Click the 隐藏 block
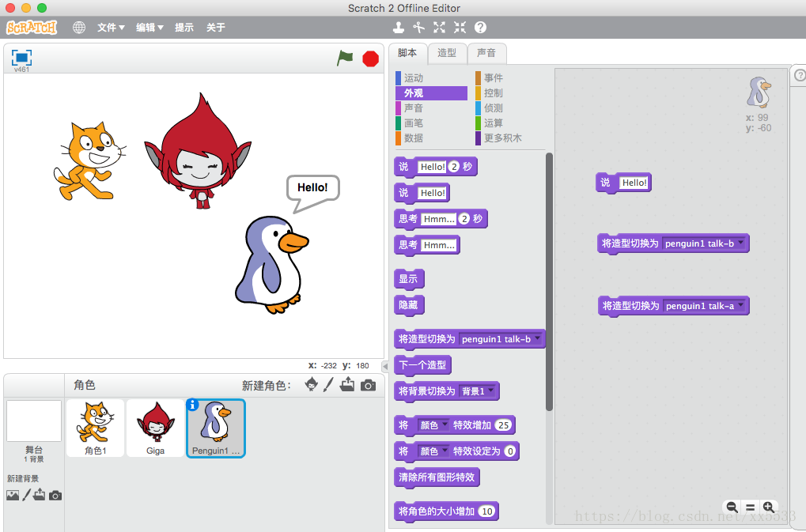This screenshot has height=532, width=806. [409, 305]
